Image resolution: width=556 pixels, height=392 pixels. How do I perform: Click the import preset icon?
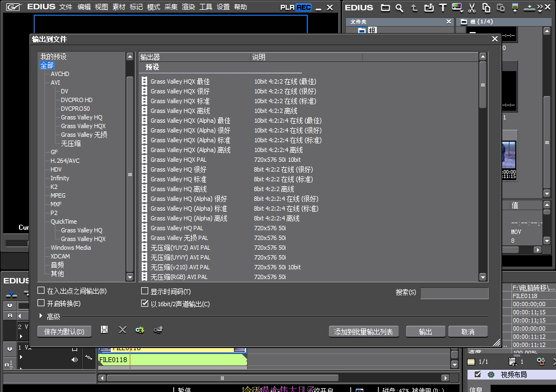(140, 330)
